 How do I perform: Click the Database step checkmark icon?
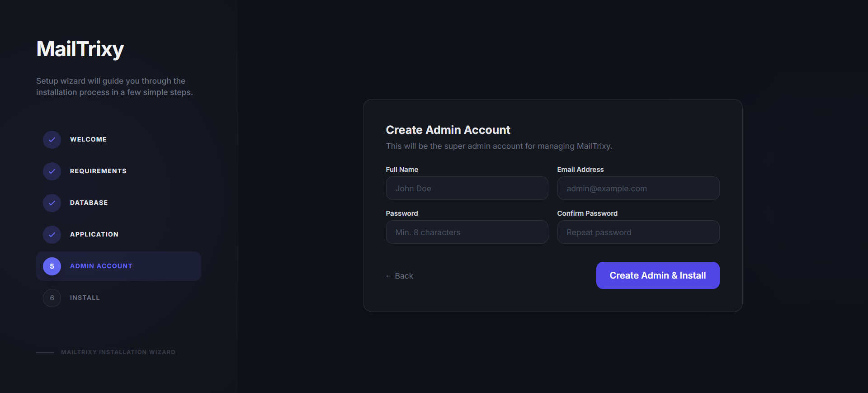(x=52, y=203)
